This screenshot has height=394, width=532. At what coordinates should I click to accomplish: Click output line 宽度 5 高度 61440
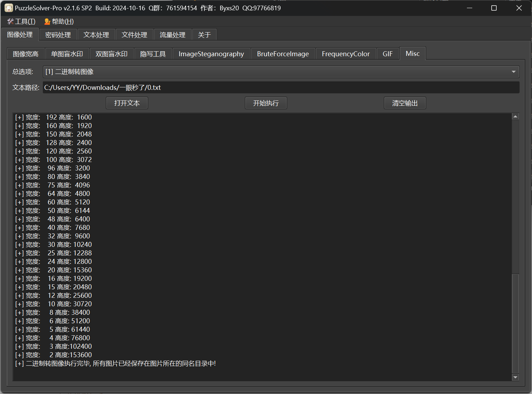click(x=52, y=329)
